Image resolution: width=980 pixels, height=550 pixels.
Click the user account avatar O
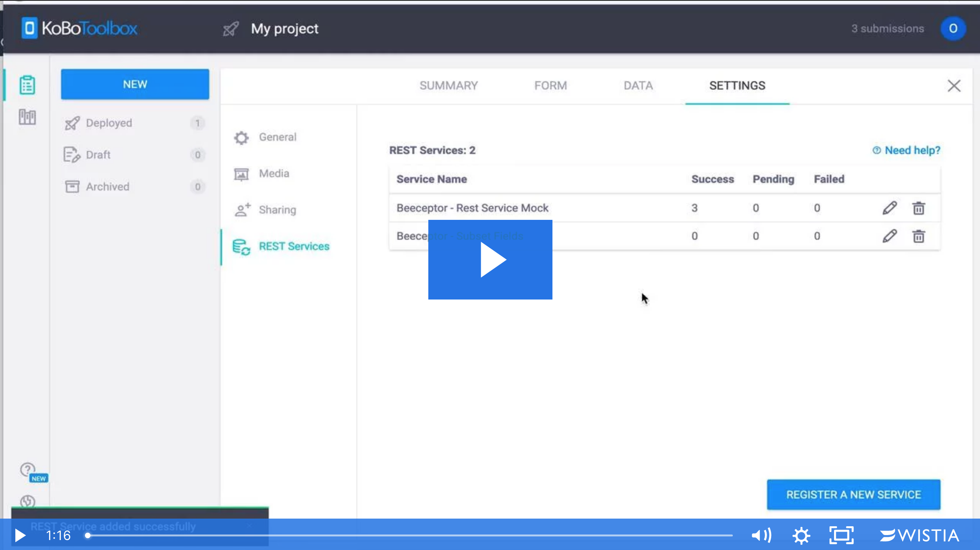point(953,28)
